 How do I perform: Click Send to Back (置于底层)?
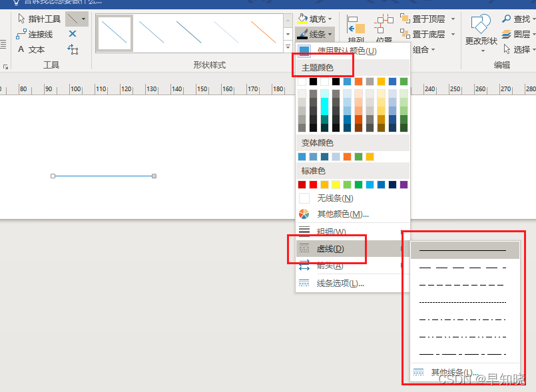tap(423, 34)
